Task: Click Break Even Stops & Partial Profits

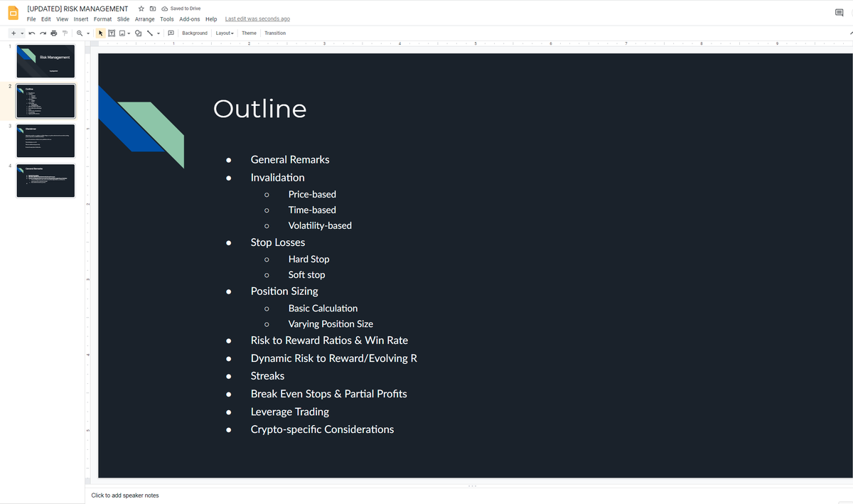Action: [x=329, y=394]
